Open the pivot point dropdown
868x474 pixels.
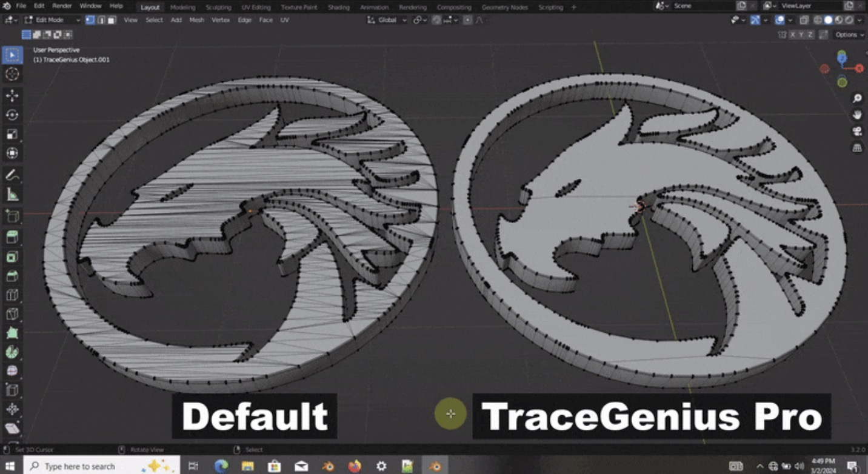419,20
